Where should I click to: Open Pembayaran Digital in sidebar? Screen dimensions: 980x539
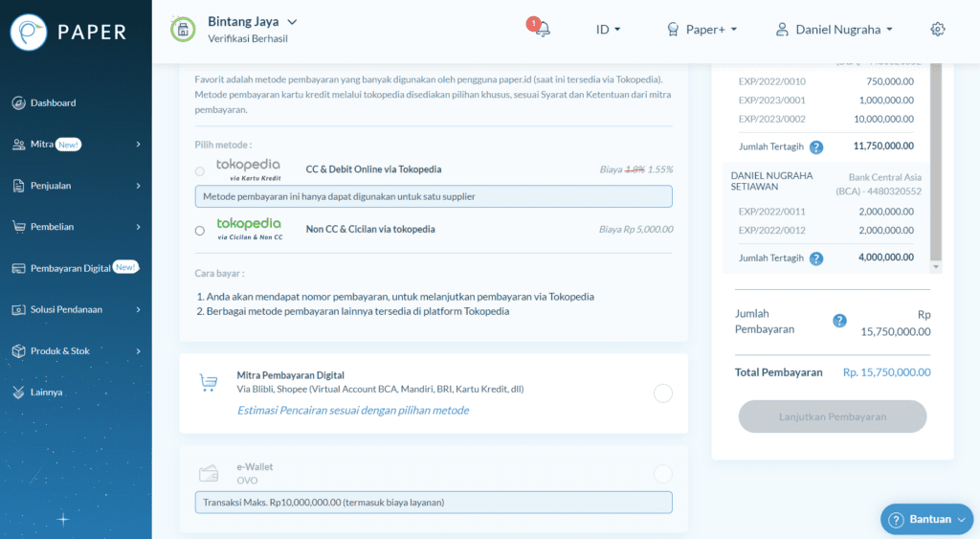point(71,268)
